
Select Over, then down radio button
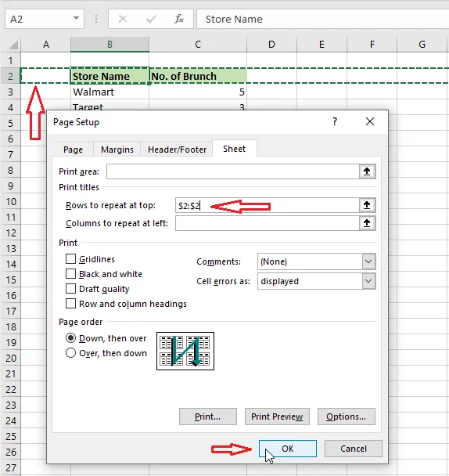click(x=70, y=353)
